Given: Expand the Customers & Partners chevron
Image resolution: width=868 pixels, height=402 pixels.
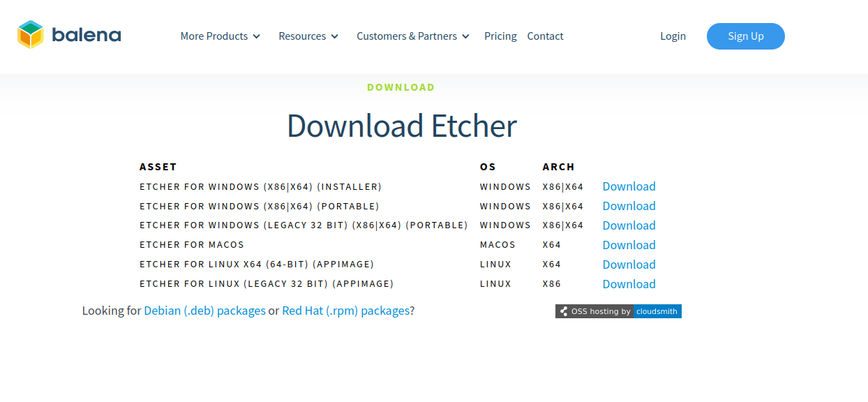Looking at the screenshot, I should click(x=466, y=36).
